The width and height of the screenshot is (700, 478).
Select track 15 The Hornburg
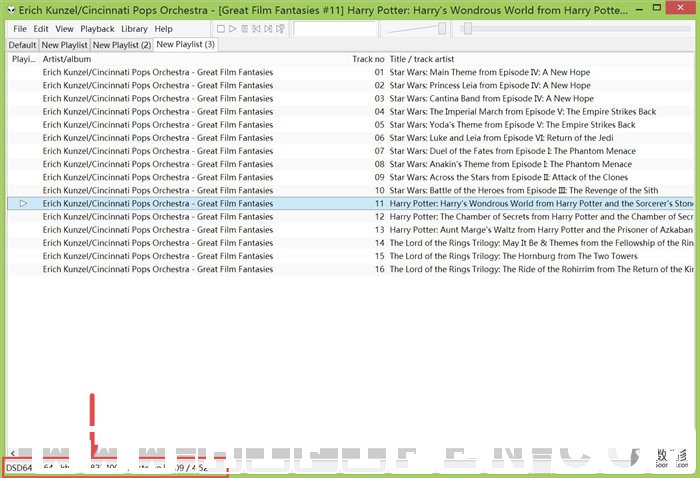[351, 256]
